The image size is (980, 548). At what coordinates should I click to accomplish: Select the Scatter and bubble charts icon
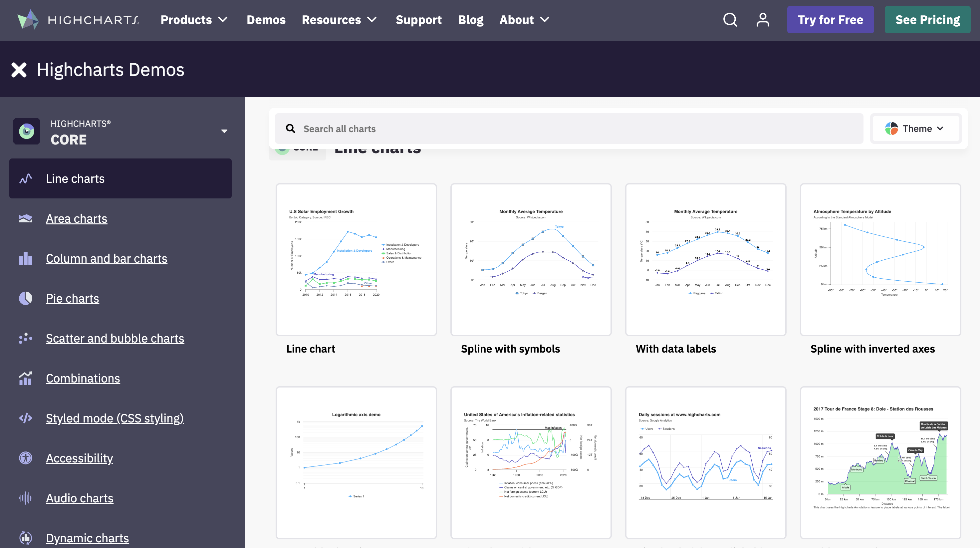[x=25, y=338]
